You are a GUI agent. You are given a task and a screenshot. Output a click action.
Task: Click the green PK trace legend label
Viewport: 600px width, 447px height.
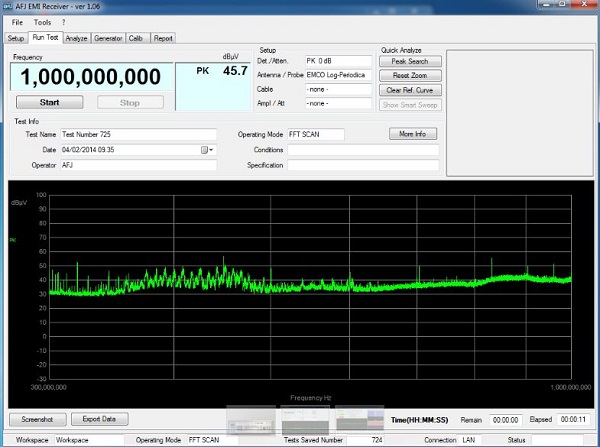[x=13, y=240]
